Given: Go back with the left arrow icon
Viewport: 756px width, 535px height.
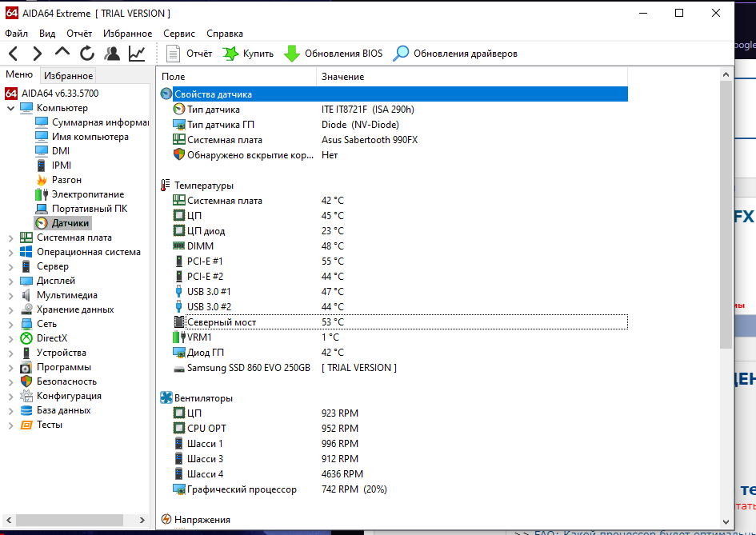Looking at the screenshot, I should (x=14, y=54).
